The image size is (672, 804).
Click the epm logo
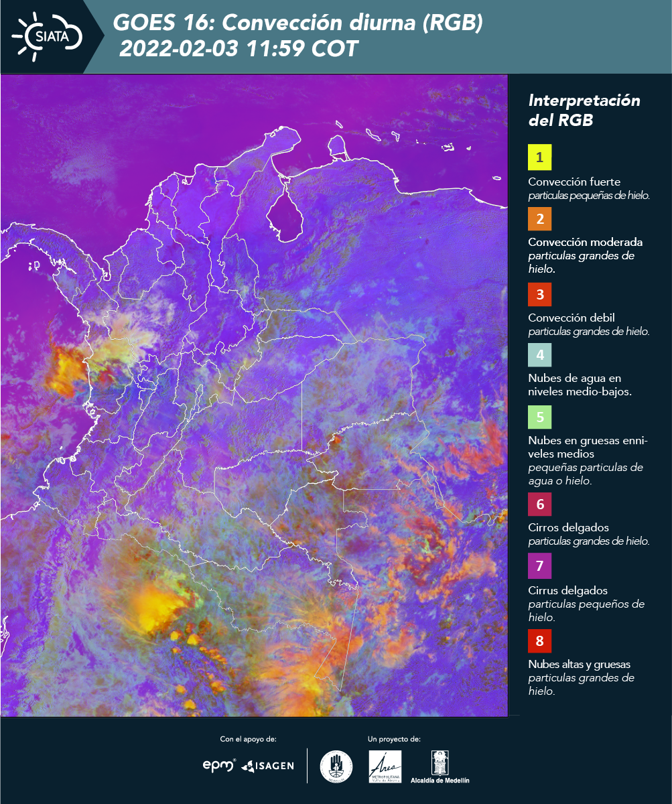pos(219,765)
